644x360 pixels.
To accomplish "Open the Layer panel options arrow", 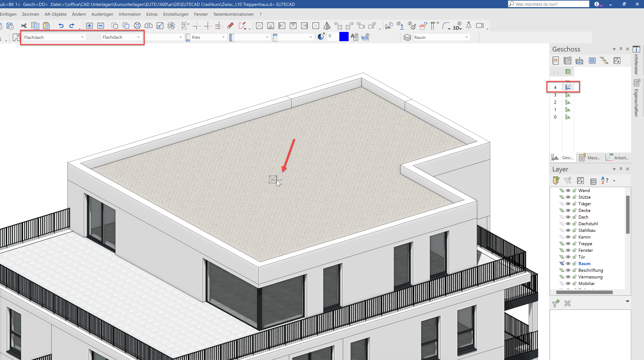I will (614, 169).
